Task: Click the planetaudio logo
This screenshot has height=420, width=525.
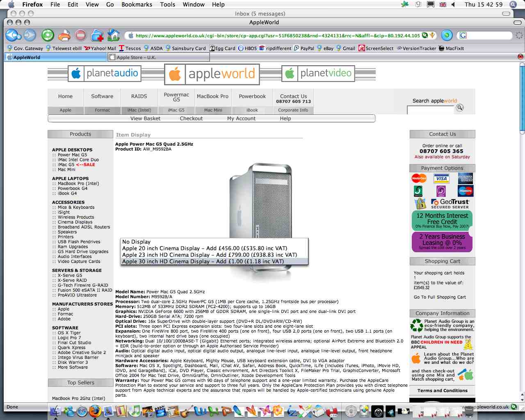Action: pyautogui.click(x=105, y=74)
